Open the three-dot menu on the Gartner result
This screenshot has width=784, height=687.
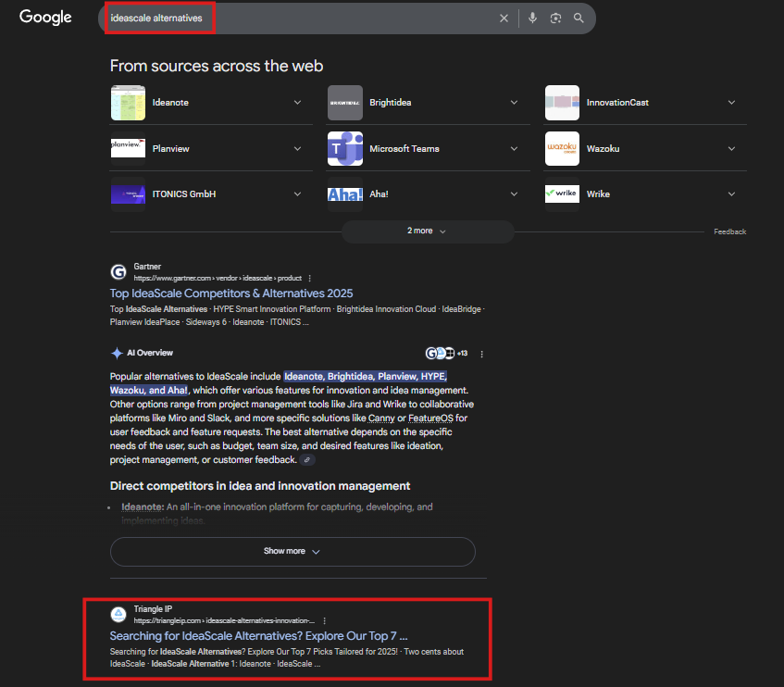pos(309,279)
